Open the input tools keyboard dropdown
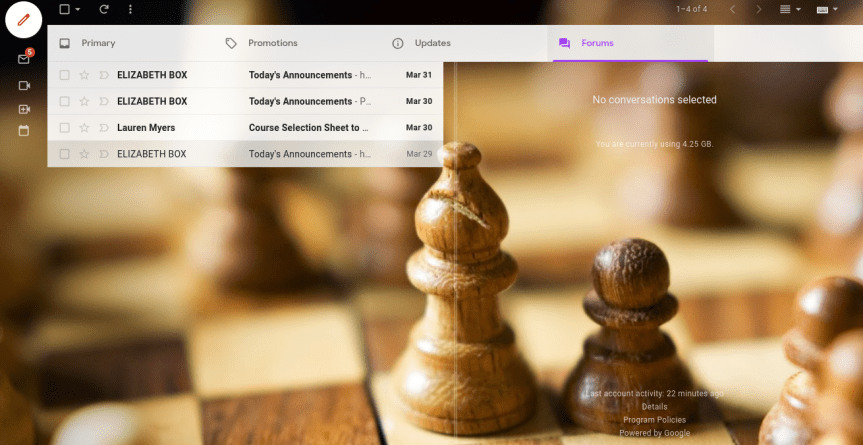863x445 pixels. [x=827, y=10]
